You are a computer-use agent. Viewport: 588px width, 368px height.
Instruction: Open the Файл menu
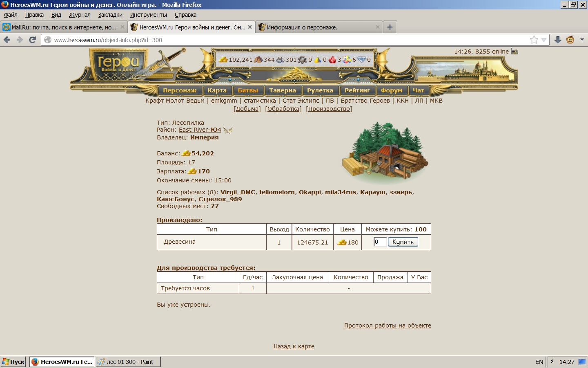click(x=11, y=15)
